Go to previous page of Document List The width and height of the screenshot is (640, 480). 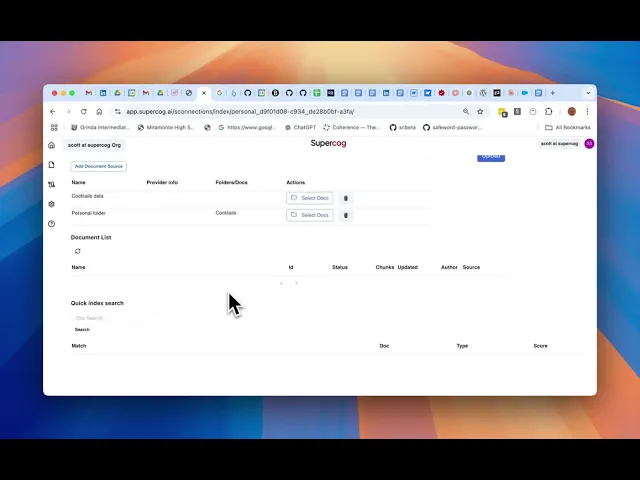[x=281, y=283]
